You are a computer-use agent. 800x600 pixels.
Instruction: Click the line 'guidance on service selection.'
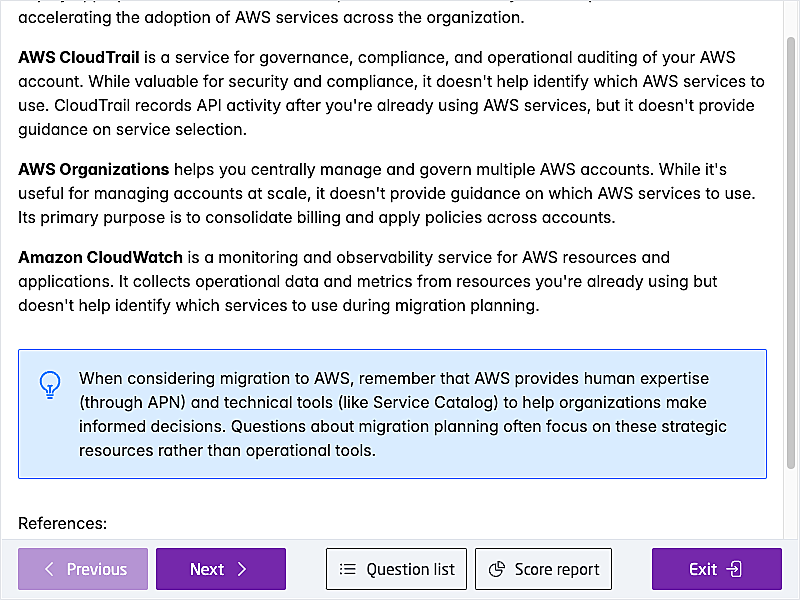133,130
